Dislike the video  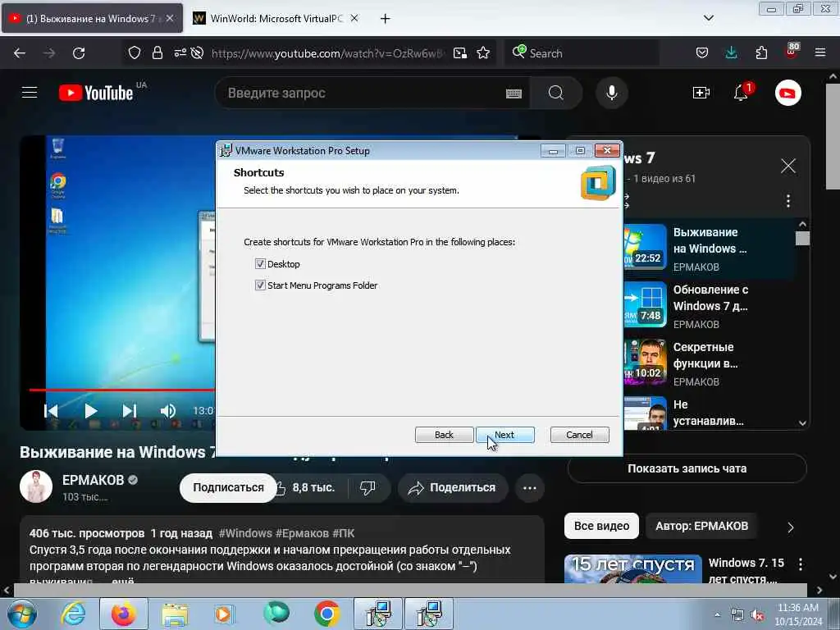click(x=367, y=487)
